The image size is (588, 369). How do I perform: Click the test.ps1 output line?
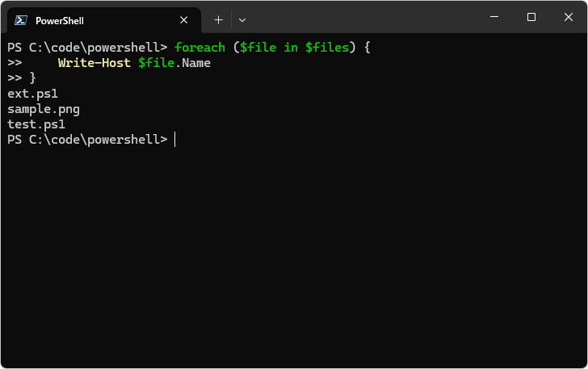(36, 124)
